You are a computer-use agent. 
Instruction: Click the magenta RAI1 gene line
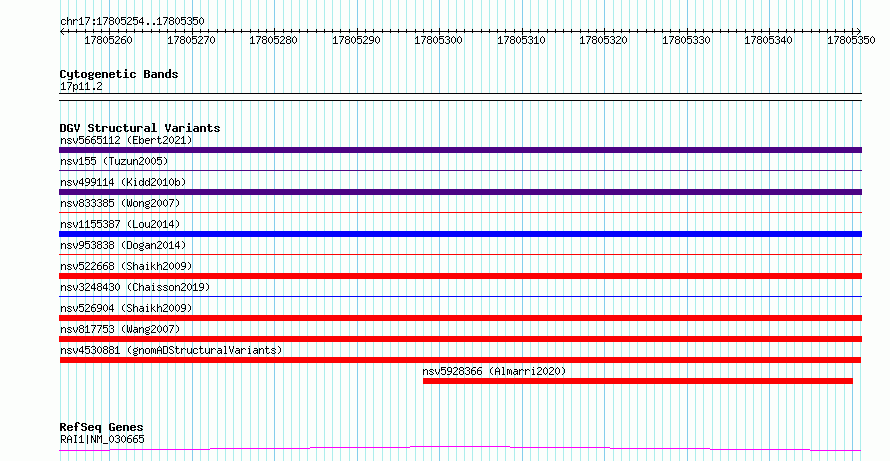tap(460, 449)
